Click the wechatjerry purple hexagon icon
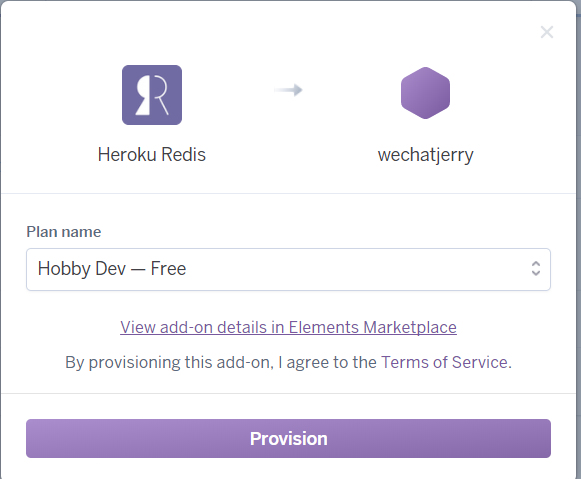Image resolution: width=581 pixels, height=479 pixels. coord(425,93)
